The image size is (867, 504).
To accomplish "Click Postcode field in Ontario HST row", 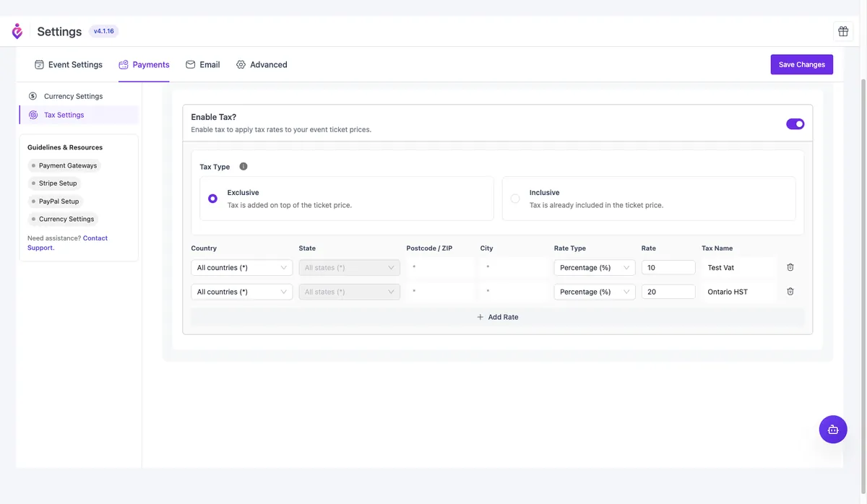I will (x=440, y=292).
